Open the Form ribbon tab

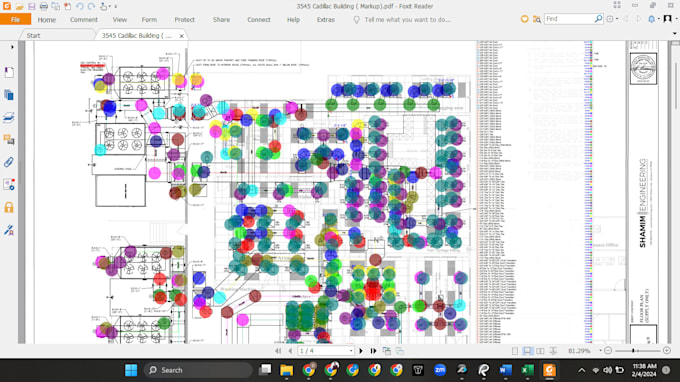[x=149, y=20]
